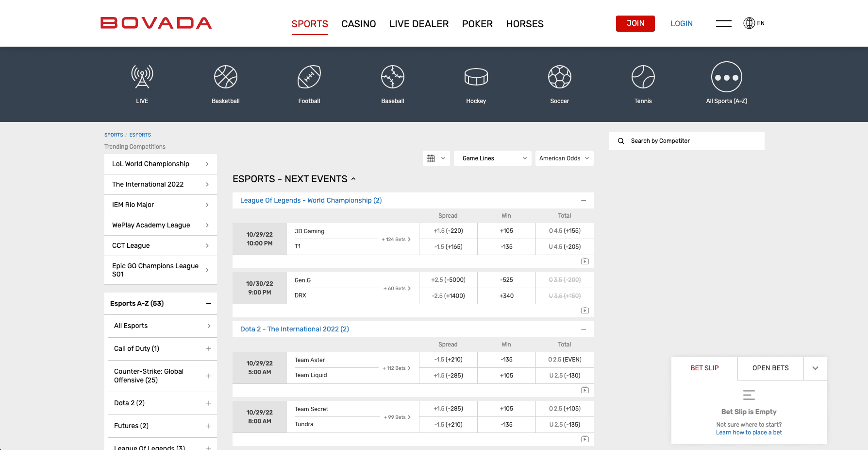
Task: Collapse the Esports Next Events section
Action: (353, 179)
